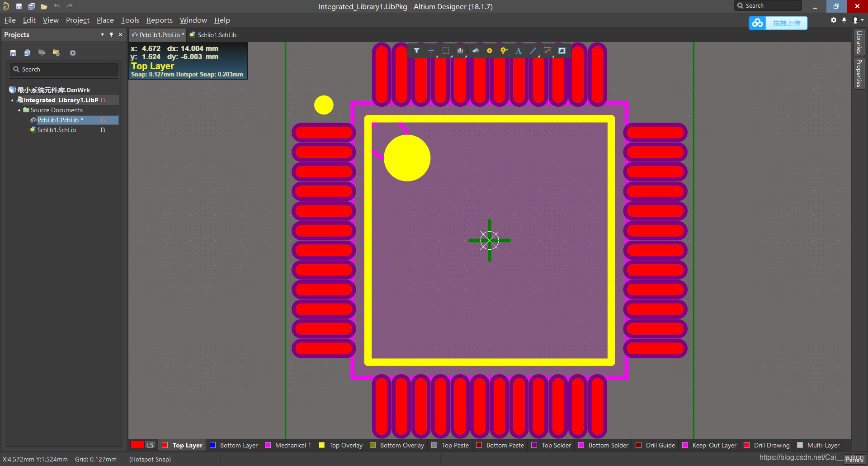Image resolution: width=868 pixels, height=466 pixels.
Task: Switch to the Mechanical 1 layer tab
Action: 288,445
